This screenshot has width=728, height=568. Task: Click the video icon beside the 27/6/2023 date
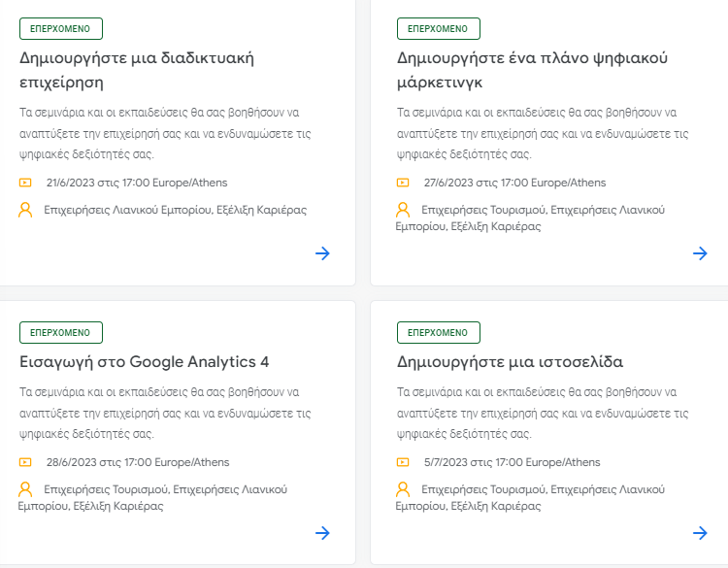click(x=403, y=183)
